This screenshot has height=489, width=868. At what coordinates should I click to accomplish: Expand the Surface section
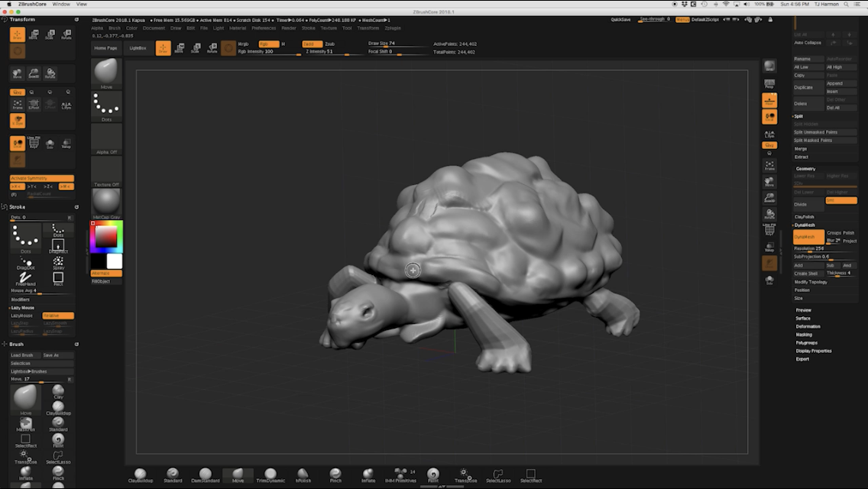pyautogui.click(x=803, y=319)
